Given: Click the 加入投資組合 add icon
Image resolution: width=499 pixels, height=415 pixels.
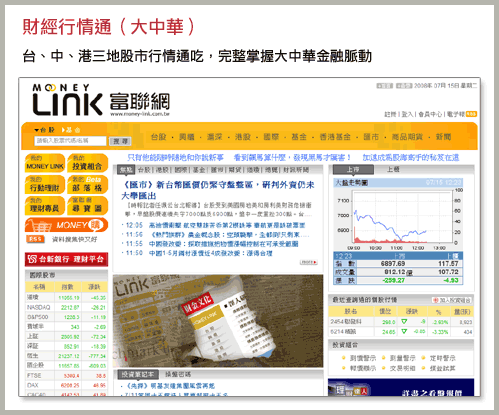Looking at the screenshot, I should coord(452,300).
